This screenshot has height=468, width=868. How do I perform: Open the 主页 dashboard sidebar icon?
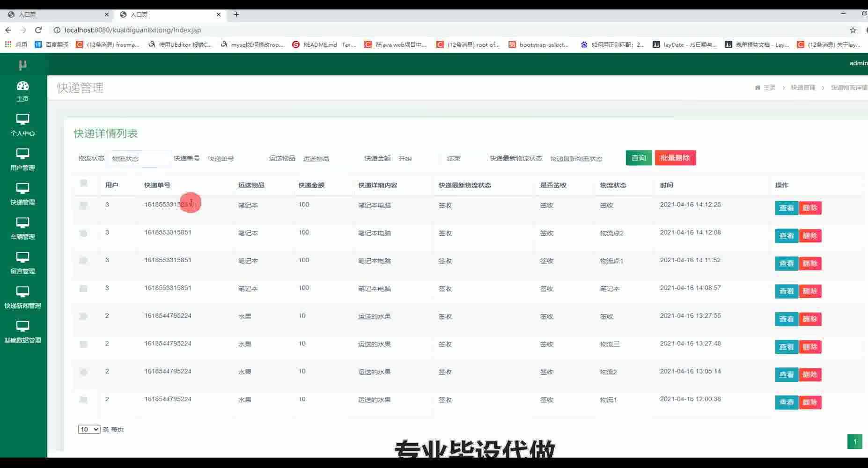tap(22, 91)
